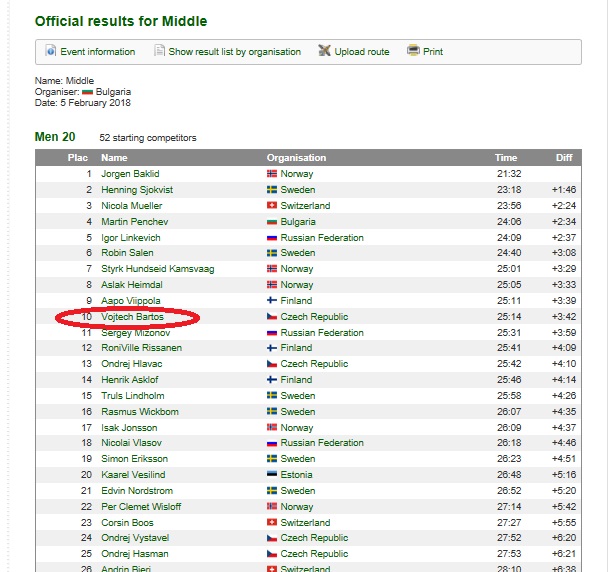Click the Name column header

pyautogui.click(x=114, y=158)
